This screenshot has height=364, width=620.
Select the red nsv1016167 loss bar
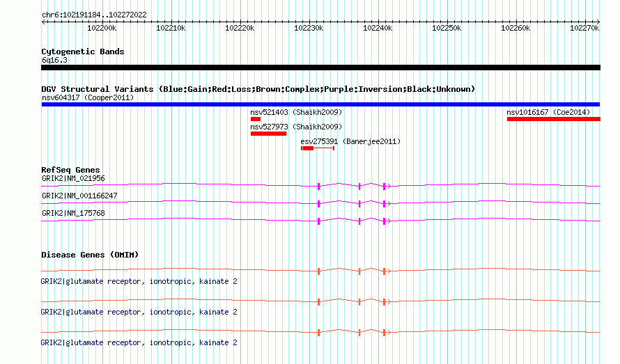pyautogui.click(x=554, y=119)
